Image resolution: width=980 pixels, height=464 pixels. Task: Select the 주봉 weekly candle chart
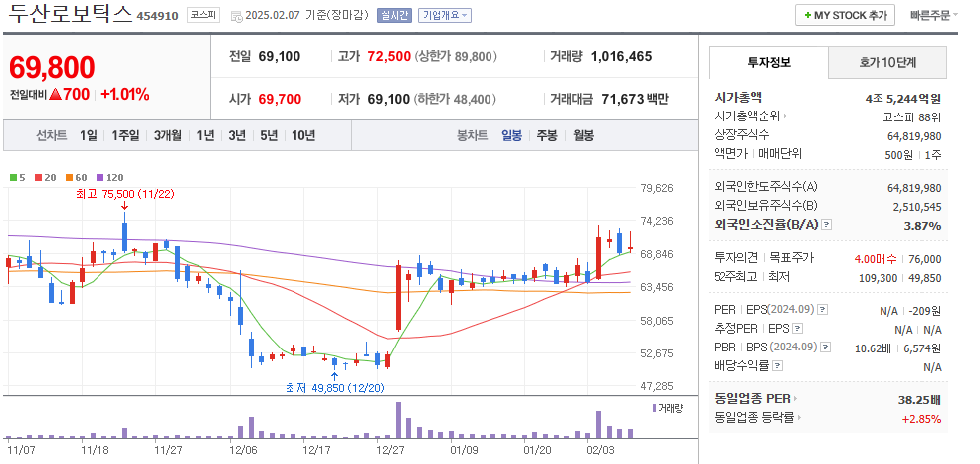click(x=547, y=135)
